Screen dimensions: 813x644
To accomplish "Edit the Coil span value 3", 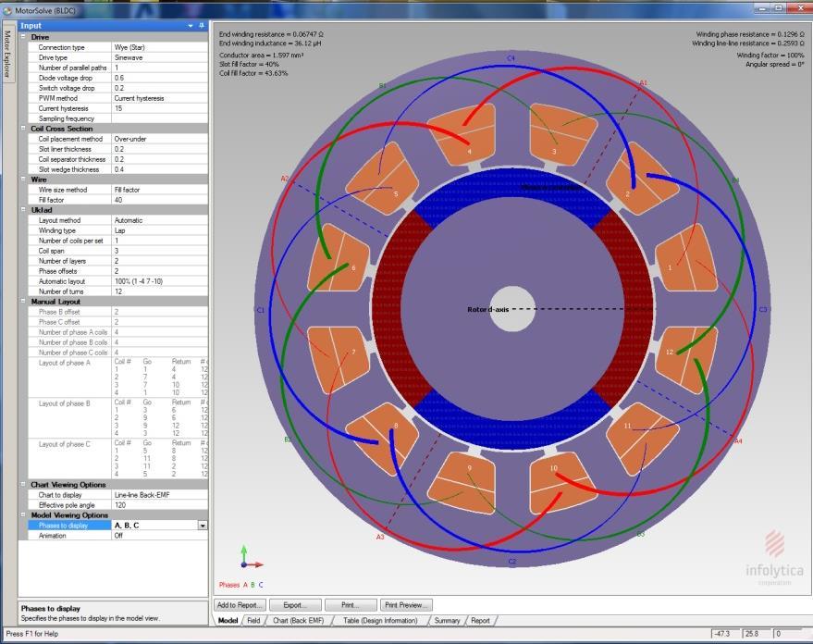I will (x=159, y=251).
